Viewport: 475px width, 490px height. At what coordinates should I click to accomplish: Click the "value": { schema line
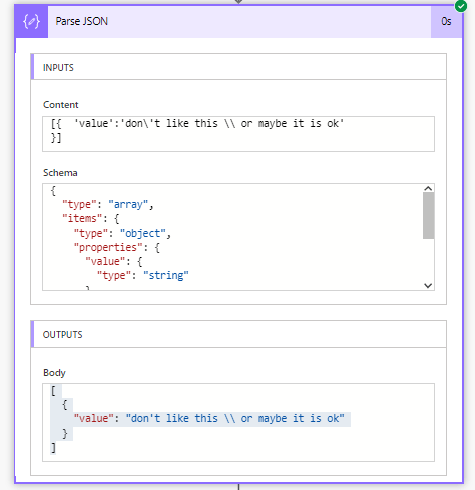(x=114, y=261)
